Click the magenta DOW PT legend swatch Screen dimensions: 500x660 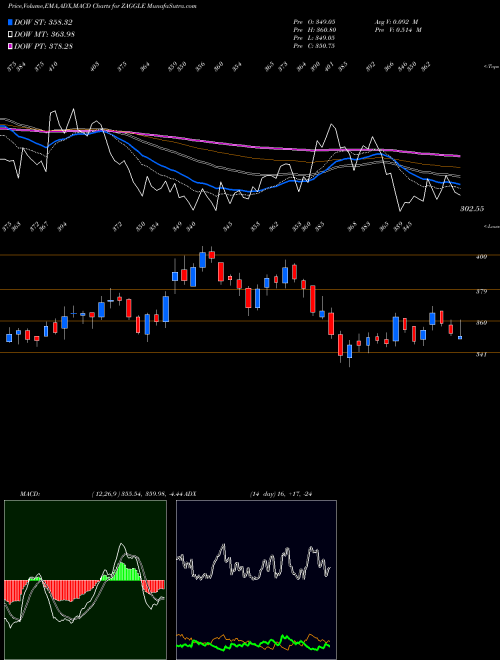[x=10, y=46]
